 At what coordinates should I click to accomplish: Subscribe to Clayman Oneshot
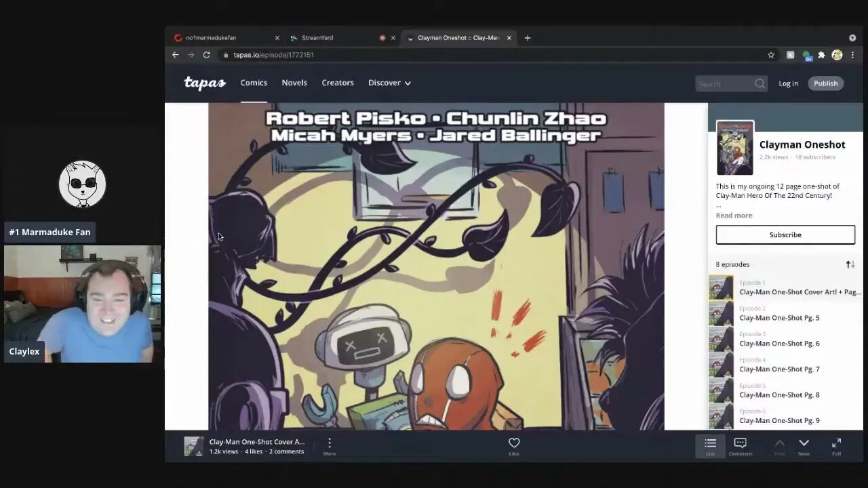pos(785,235)
